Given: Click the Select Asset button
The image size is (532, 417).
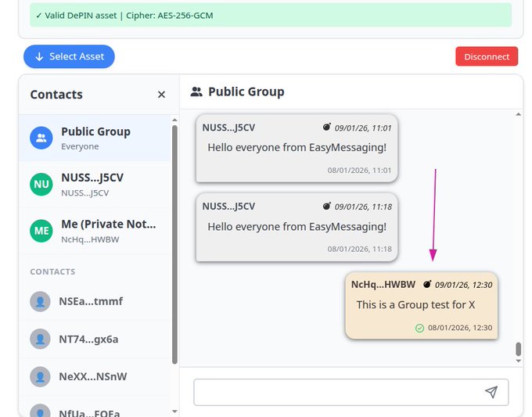Looking at the screenshot, I should 69,56.
